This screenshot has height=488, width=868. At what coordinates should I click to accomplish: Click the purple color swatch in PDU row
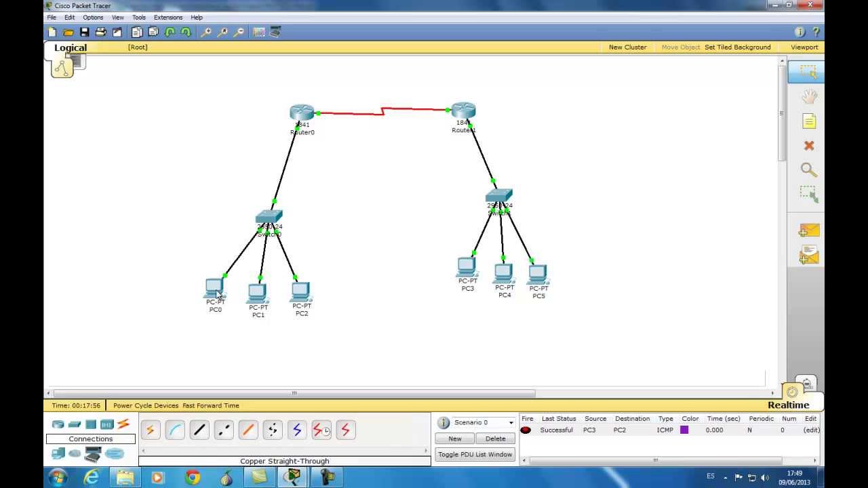pos(684,430)
